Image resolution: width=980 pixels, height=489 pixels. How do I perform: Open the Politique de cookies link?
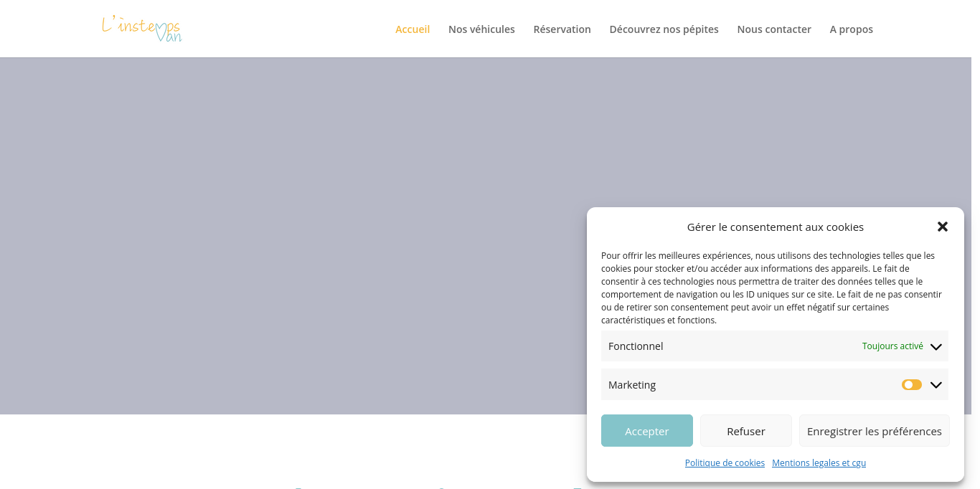click(x=725, y=463)
